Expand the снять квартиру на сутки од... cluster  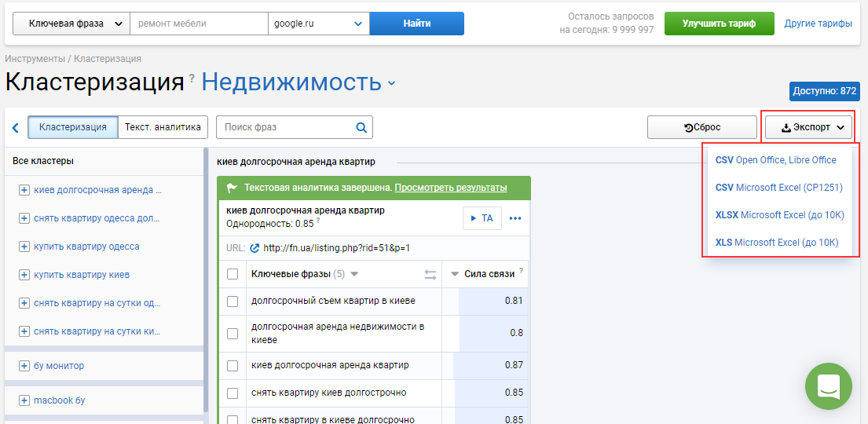[x=24, y=303]
